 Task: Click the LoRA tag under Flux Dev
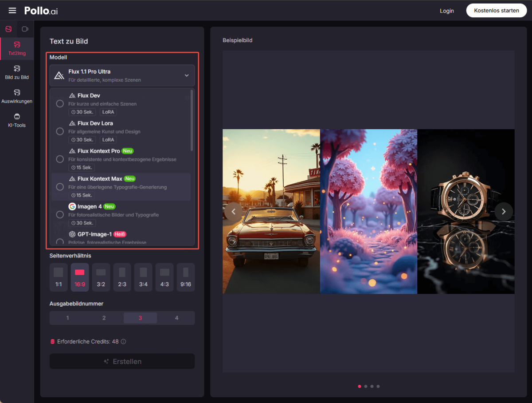click(x=108, y=112)
